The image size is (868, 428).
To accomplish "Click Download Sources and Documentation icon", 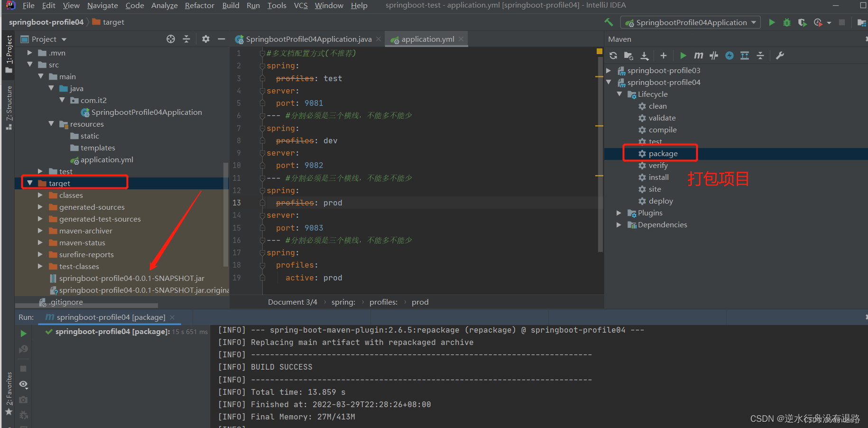I will click(x=644, y=56).
